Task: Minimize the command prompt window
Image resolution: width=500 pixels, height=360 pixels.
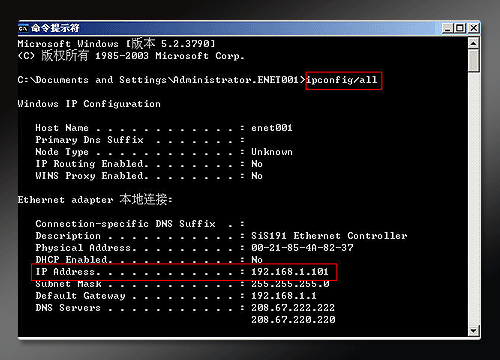Action: [x=447, y=28]
